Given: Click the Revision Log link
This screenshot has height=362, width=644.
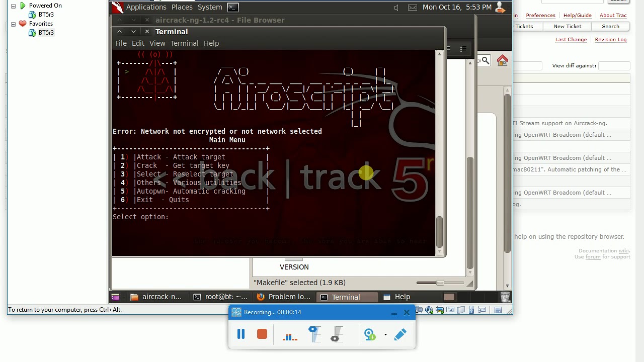Looking at the screenshot, I should pyautogui.click(x=610, y=40).
